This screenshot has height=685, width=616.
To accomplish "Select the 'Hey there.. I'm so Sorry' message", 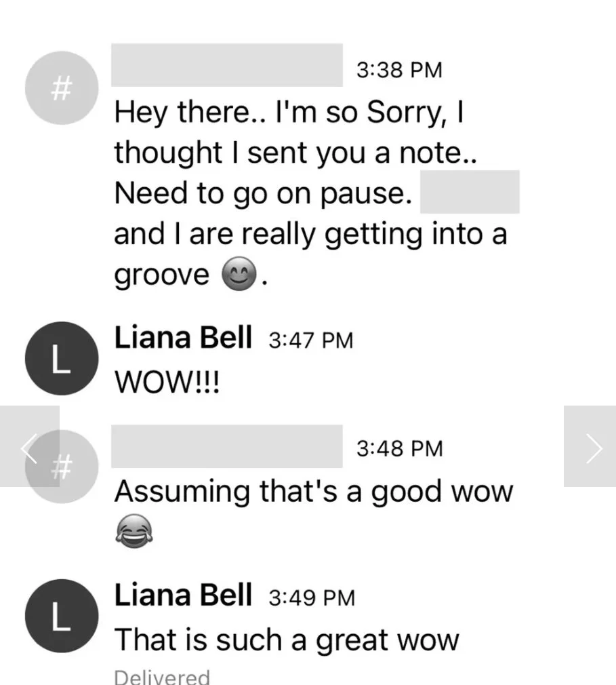I will [311, 193].
